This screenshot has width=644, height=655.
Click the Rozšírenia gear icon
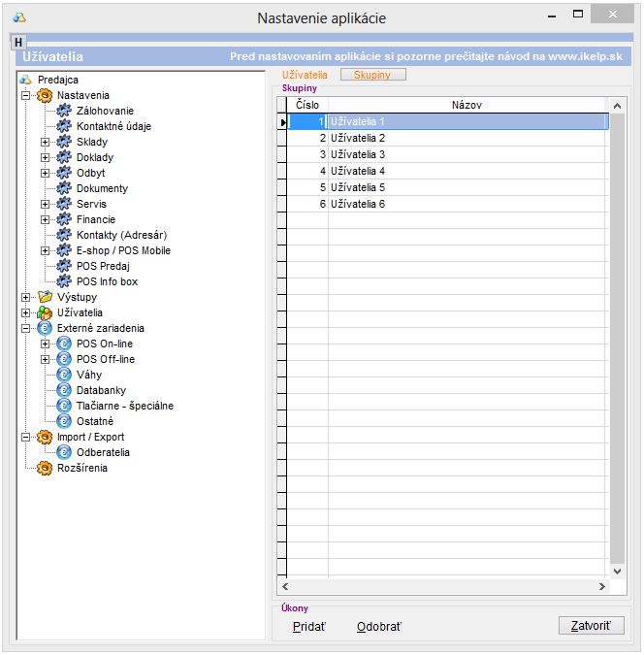pyautogui.click(x=44, y=468)
